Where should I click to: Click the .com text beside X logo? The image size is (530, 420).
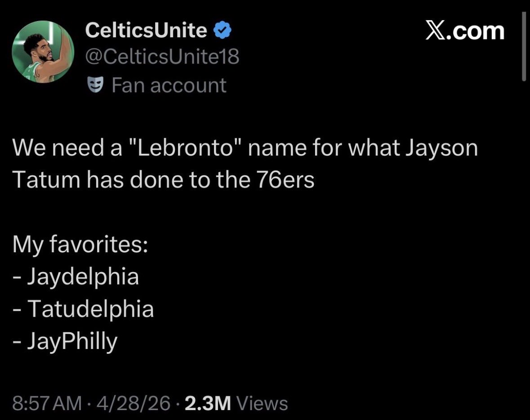click(475, 31)
